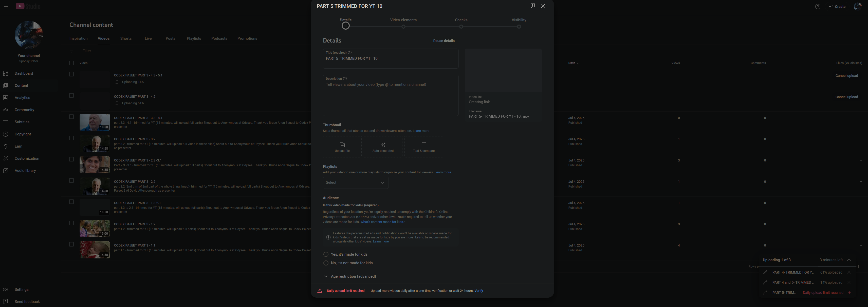Collapse the Uploading 1 of 3 panel
This screenshot has height=307, width=868.
click(849, 260)
